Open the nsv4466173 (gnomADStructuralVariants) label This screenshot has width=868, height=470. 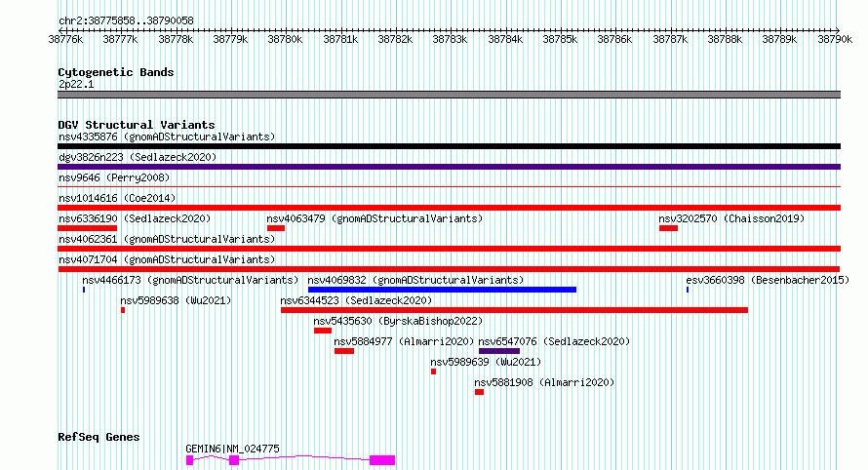tap(190, 280)
